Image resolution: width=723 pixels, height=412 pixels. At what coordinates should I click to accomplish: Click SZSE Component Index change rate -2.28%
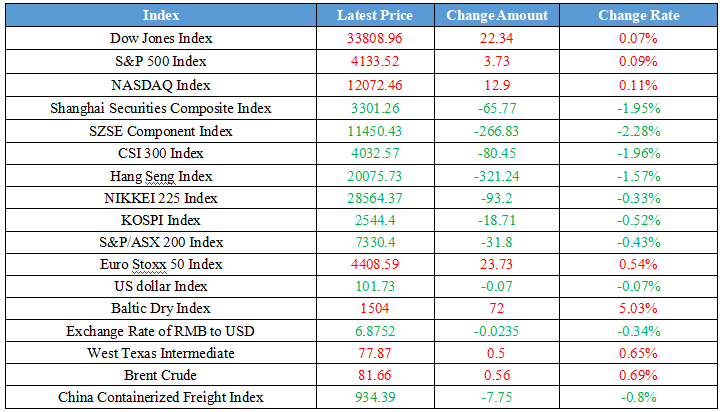tap(638, 131)
